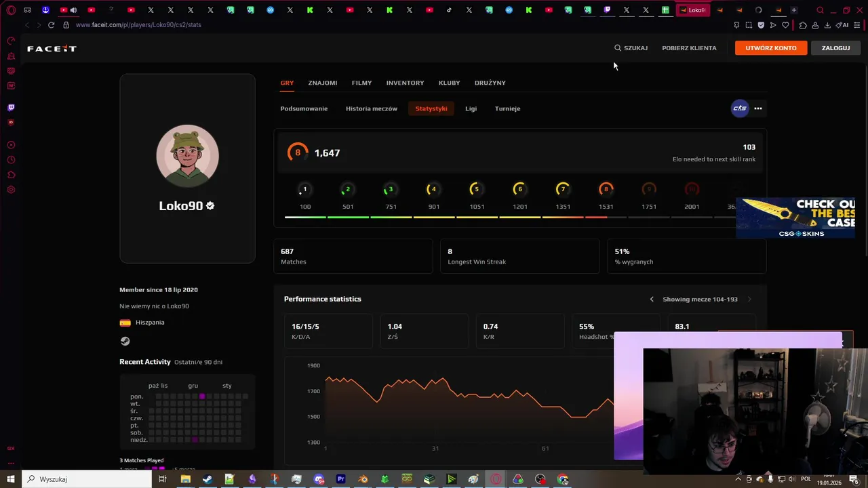Screen dimensions: 868x488
Task: Click the 16/15/5 K/D/A value
Action: 305,327
